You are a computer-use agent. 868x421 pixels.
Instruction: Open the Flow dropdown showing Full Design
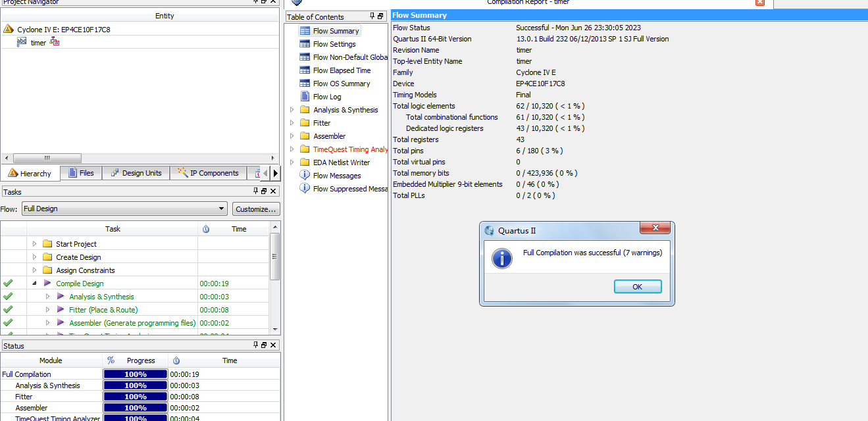[x=125, y=209]
